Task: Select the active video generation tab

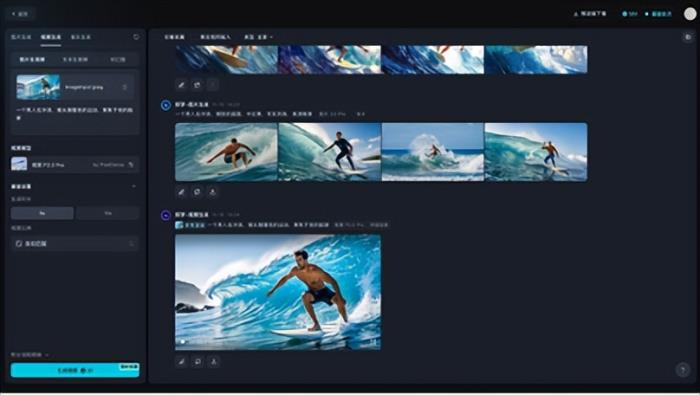Action: point(51,37)
